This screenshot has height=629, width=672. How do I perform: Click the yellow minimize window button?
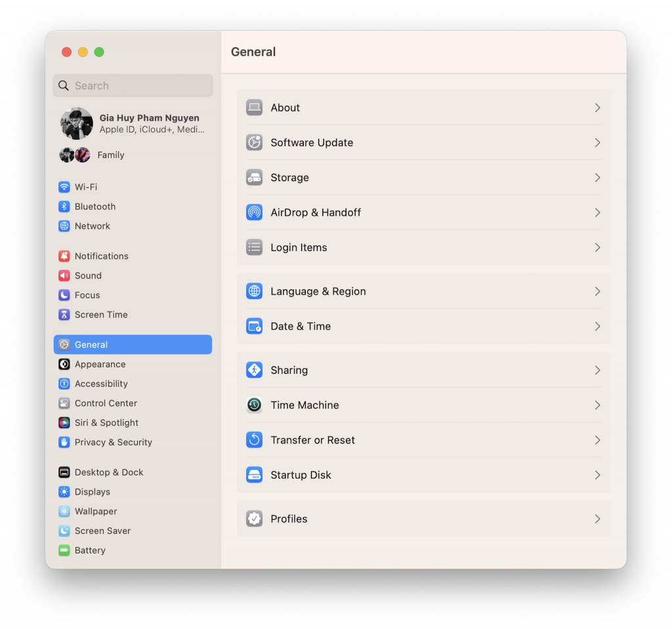[83, 52]
